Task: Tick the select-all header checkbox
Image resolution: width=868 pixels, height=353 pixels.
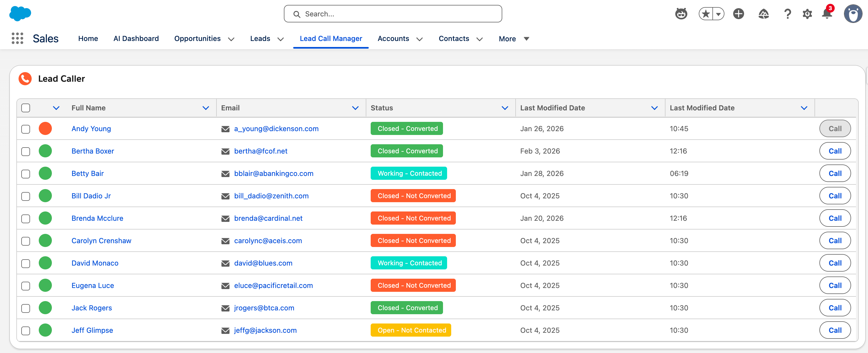Action: tap(26, 108)
